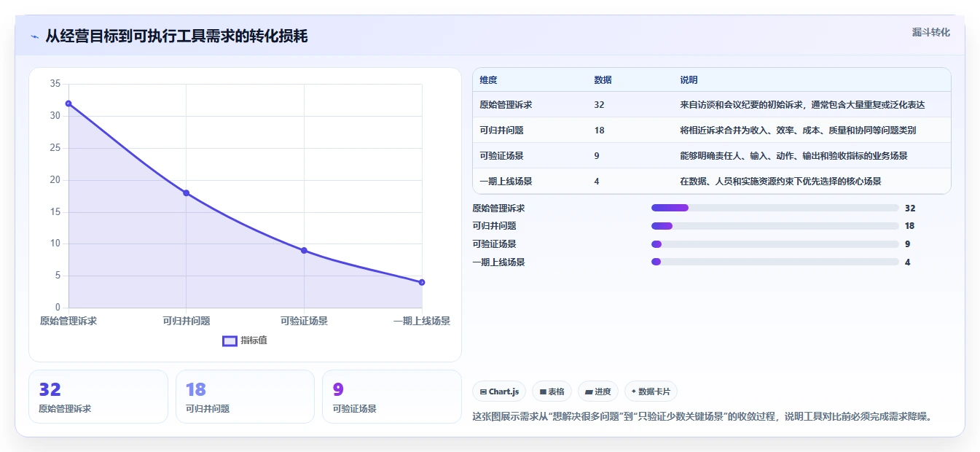Select the 可归并问题 table row cell
Viewport: 980px width, 452px height.
pyautogui.click(x=501, y=130)
